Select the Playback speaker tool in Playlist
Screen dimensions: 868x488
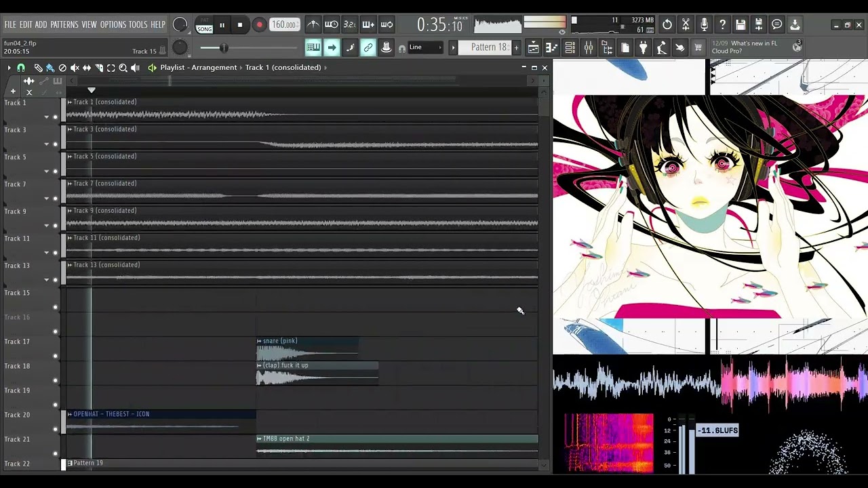[136, 68]
